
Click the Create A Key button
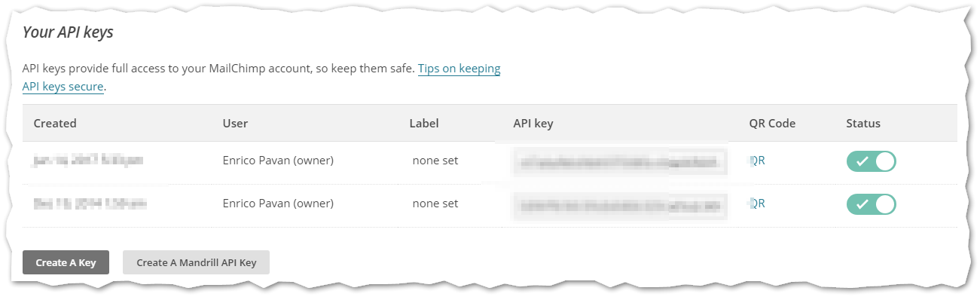66,263
